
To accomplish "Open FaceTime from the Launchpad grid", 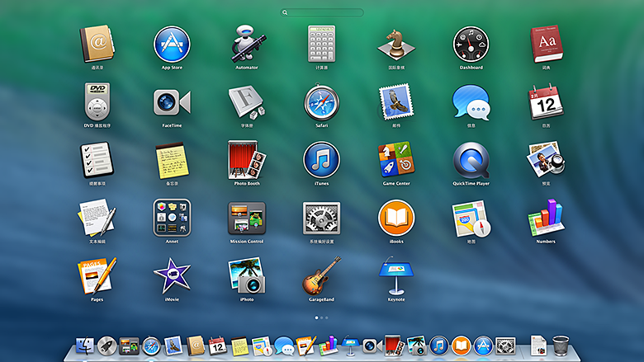I will (172, 102).
